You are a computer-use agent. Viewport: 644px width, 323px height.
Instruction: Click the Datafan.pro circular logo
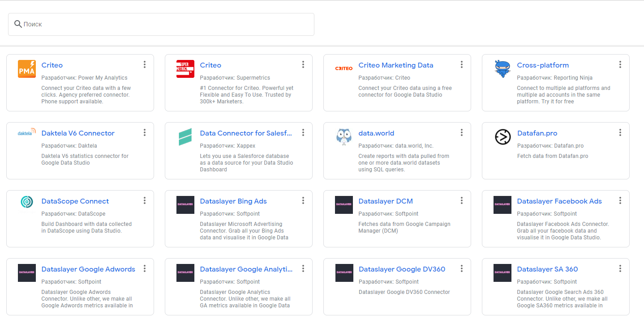(502, 137)
